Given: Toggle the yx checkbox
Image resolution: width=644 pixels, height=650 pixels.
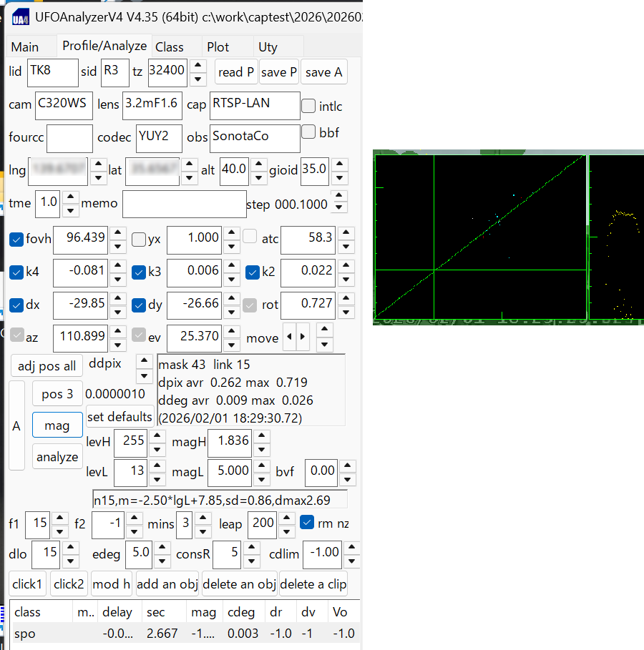Looking at the screenshot, I should point(140,239).
